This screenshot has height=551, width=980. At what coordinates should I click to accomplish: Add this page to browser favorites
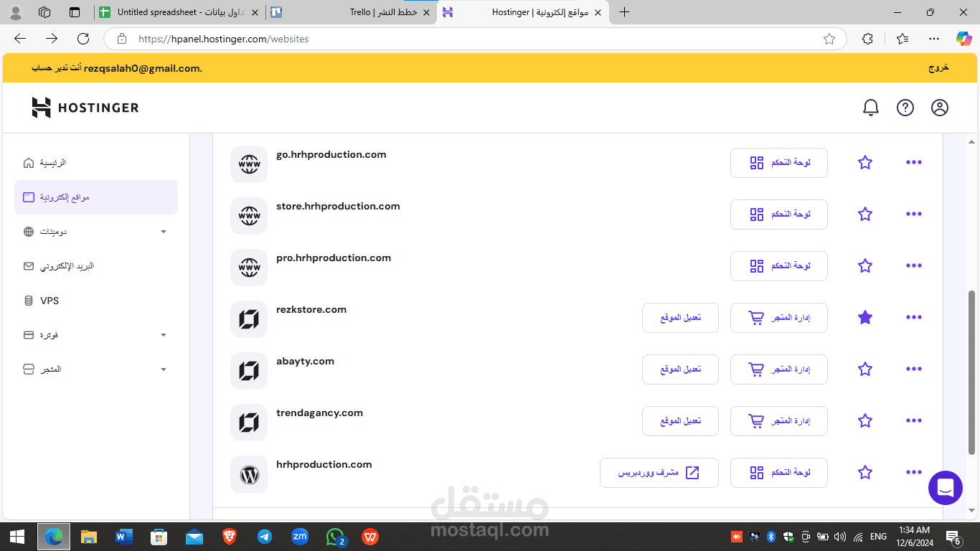[x=829, y=39]
